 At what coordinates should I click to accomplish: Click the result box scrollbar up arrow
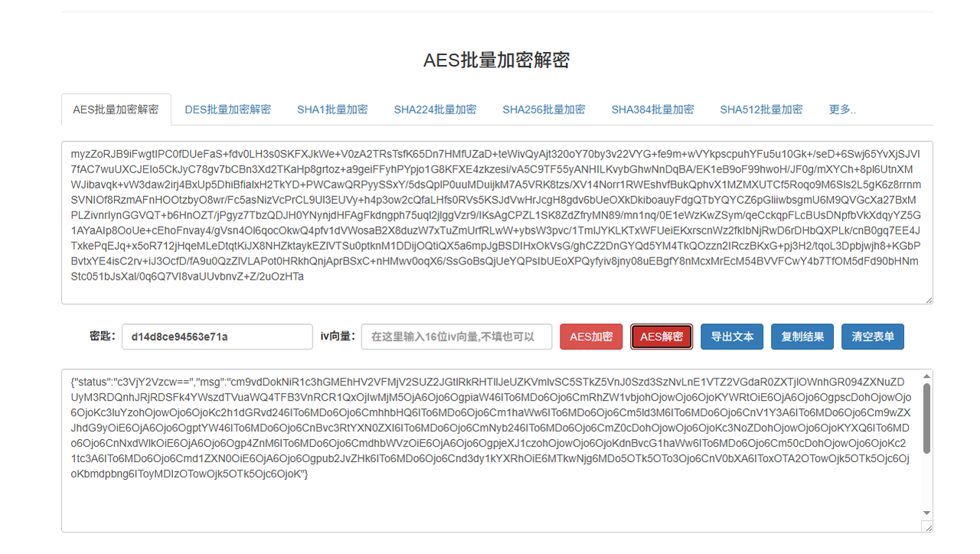click(926, 377)
